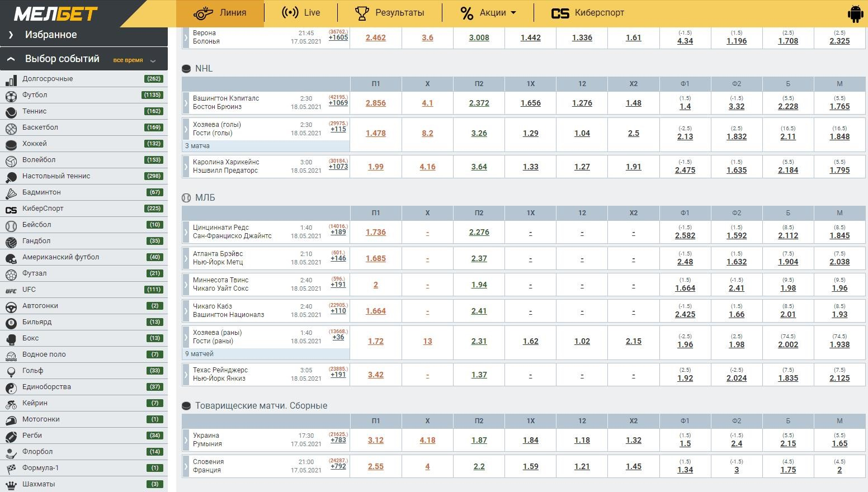The height and width of the screenshot is (492, 868).
Task: Click the NHL puck icon in league header
Action: point(186,69)
